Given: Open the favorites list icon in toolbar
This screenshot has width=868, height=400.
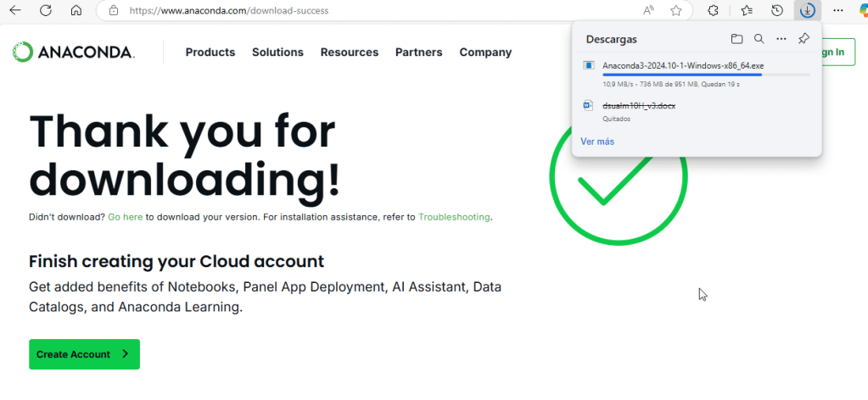Looking at the screenshot, I should coord(747,11).
